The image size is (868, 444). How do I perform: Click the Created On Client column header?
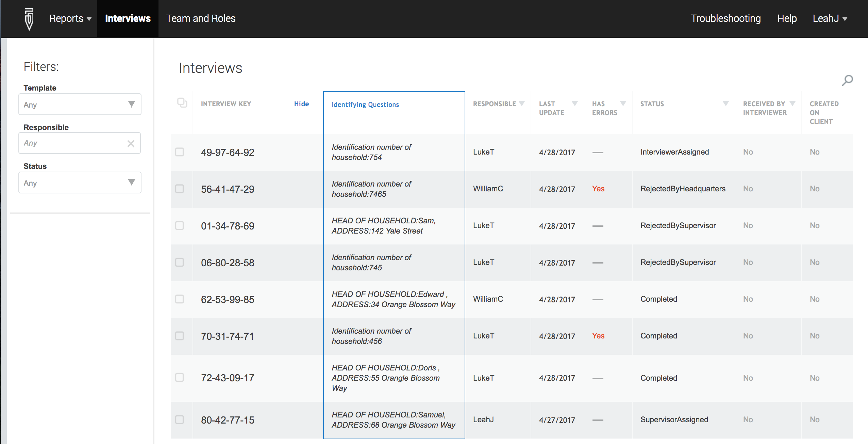[x=824, y=113]
